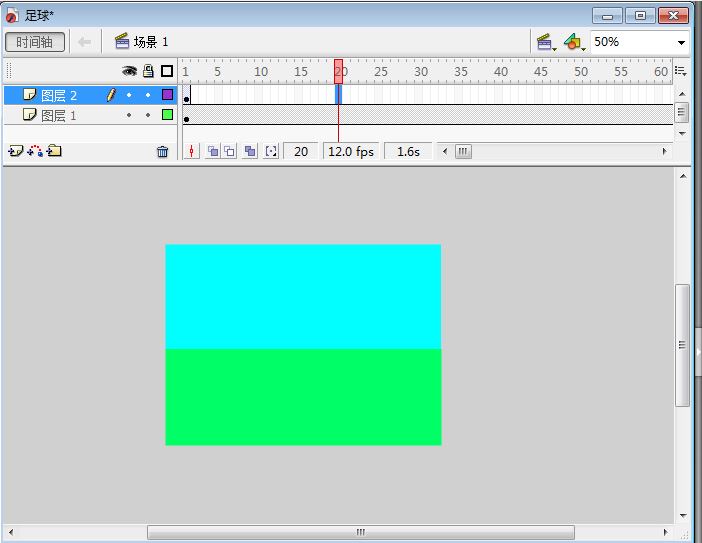The image size is (702, 543).
Task: Click the 图层 1 layer page icon
Action: click(x=30, y=115)
